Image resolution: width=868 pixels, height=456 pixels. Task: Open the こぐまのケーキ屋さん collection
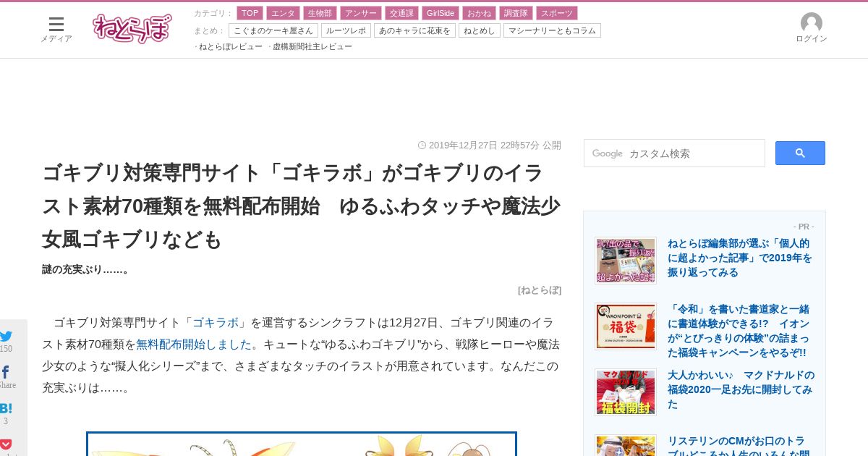click(273, 30)
